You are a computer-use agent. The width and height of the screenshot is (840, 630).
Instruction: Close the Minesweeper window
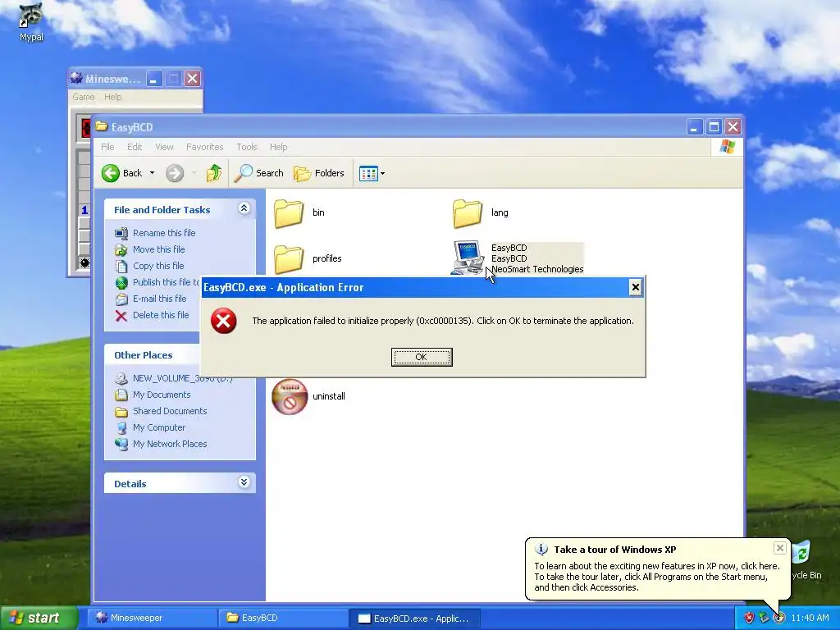192,79
